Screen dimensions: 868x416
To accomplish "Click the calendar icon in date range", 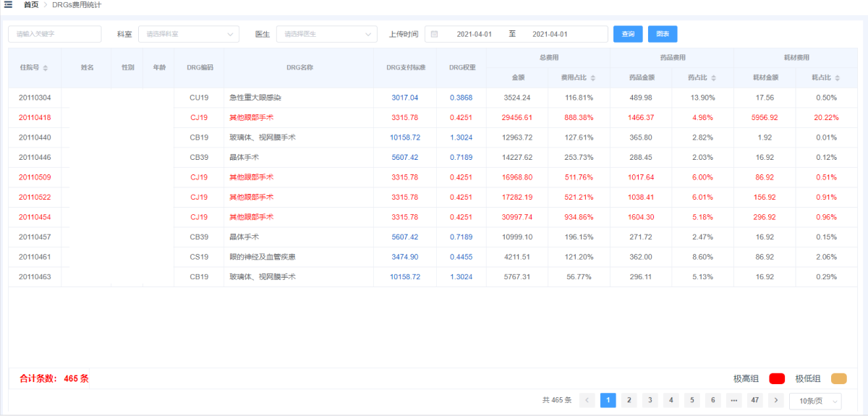I will 434,34.
